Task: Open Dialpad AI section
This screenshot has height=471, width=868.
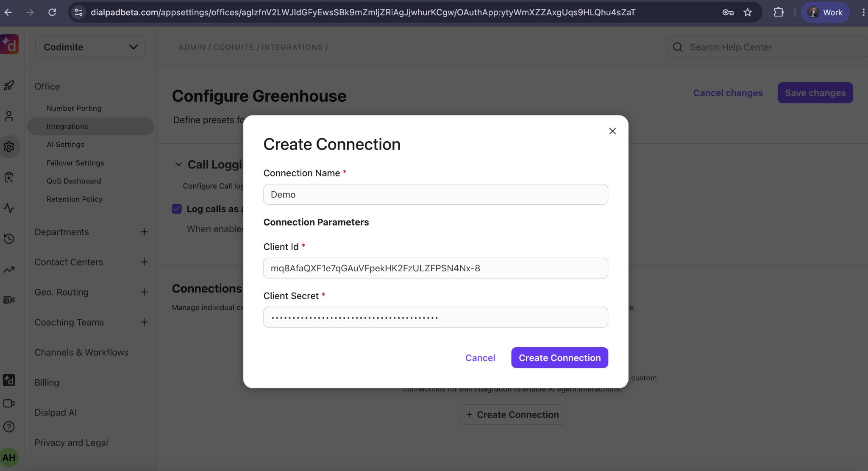Action: click(x=56, y=412)
